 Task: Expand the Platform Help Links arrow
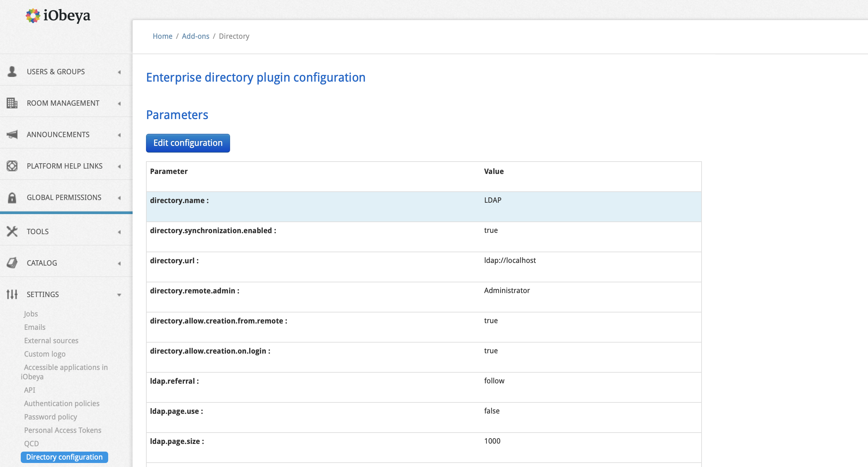119,166
